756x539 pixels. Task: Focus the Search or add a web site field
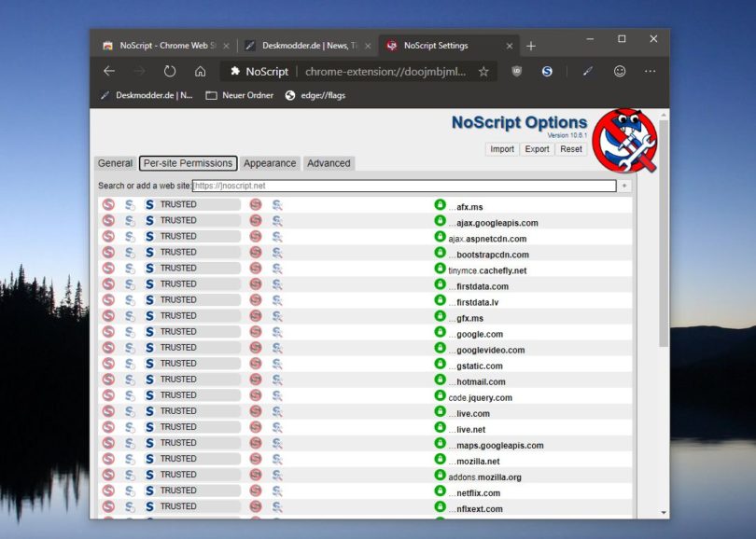(x=404, y=186)
